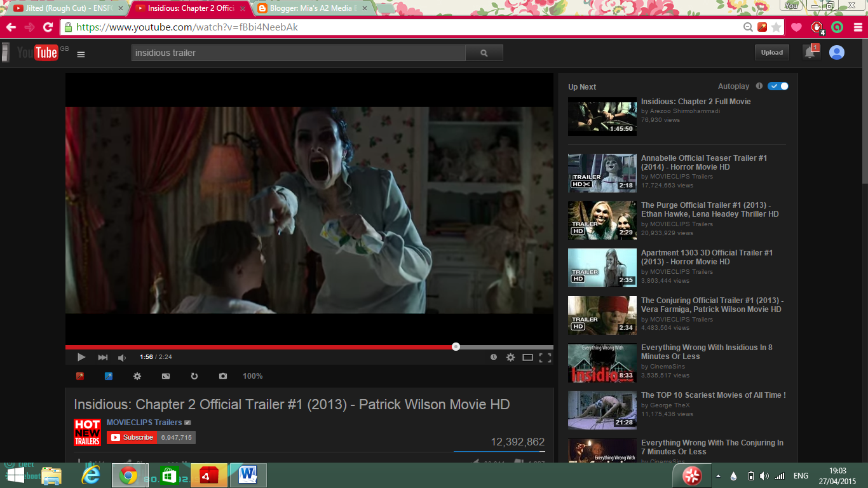The height and width of the screenshot is (488, 868).
Task: Bookmark this page with the star icon
Action: tap(776, 27)
